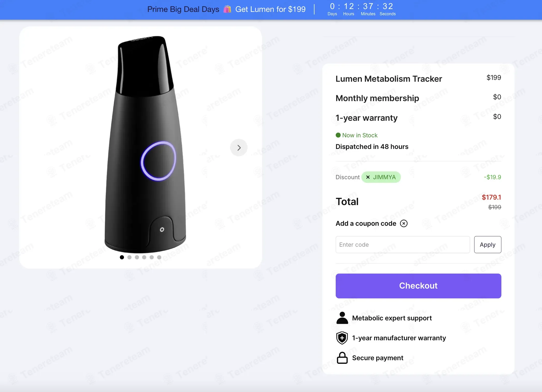Select the sixth carousel dot
Image resolution: width=542 pixels, height=392 pixels.
coord(159,257)
